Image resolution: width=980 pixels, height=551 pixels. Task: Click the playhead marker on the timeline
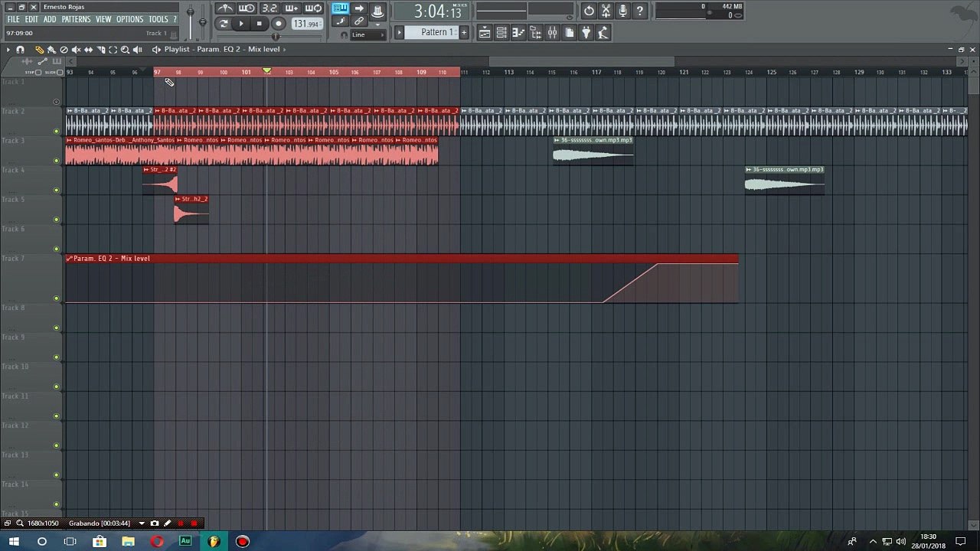click(267, 71)
